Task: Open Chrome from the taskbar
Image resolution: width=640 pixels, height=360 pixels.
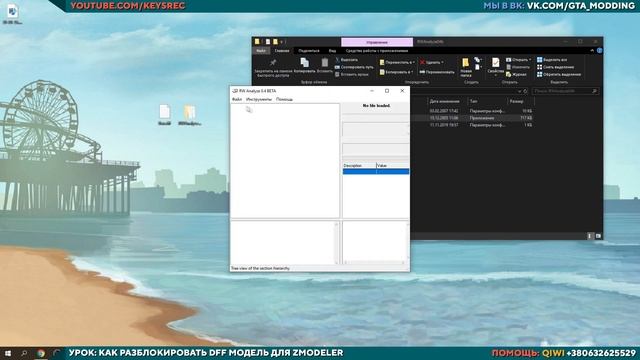Action: point(41,353)
